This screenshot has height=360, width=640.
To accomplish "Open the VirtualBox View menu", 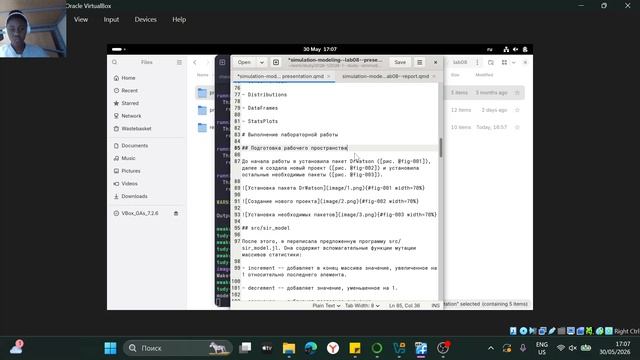I will [x=81, y=20].
